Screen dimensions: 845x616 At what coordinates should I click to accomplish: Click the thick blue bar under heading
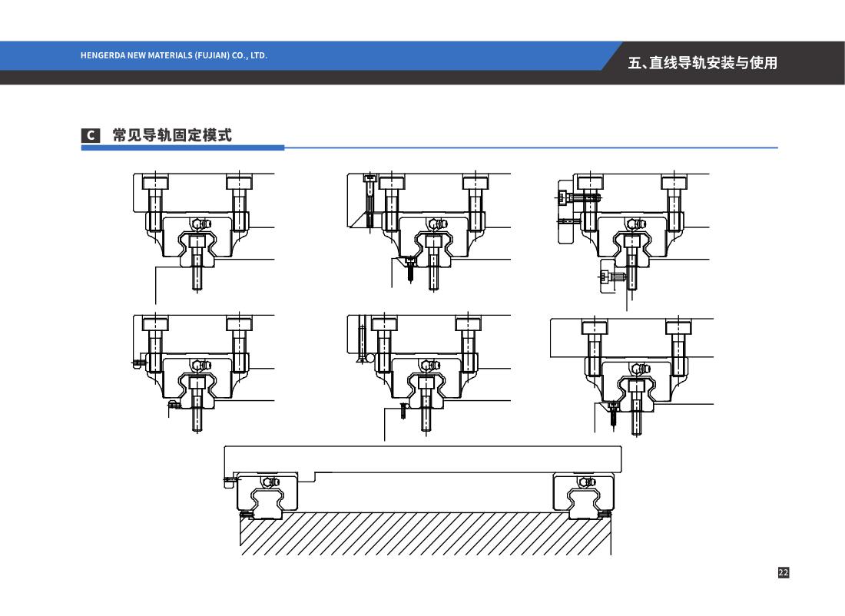point(182,147)
